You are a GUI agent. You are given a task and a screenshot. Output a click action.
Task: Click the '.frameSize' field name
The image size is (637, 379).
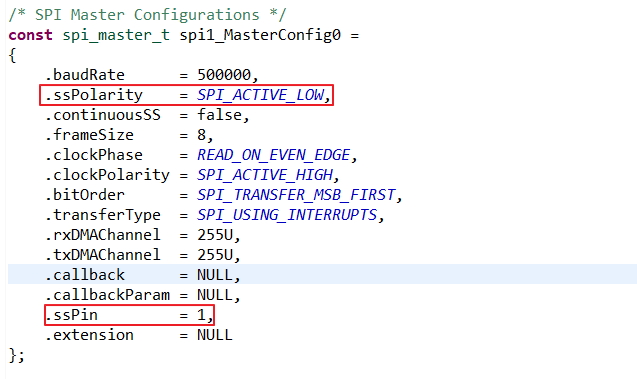pos(89,135)
